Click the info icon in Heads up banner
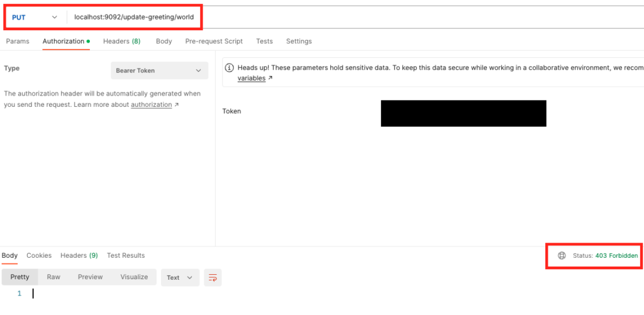Viewport: 644px width, 315px height. [230, 68]
